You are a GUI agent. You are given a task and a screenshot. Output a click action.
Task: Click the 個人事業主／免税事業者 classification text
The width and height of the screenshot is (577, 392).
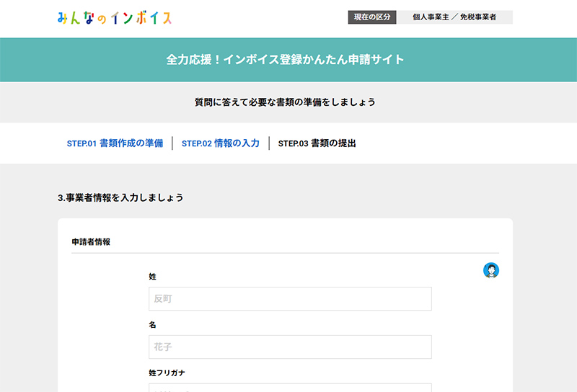pos(454,17)
